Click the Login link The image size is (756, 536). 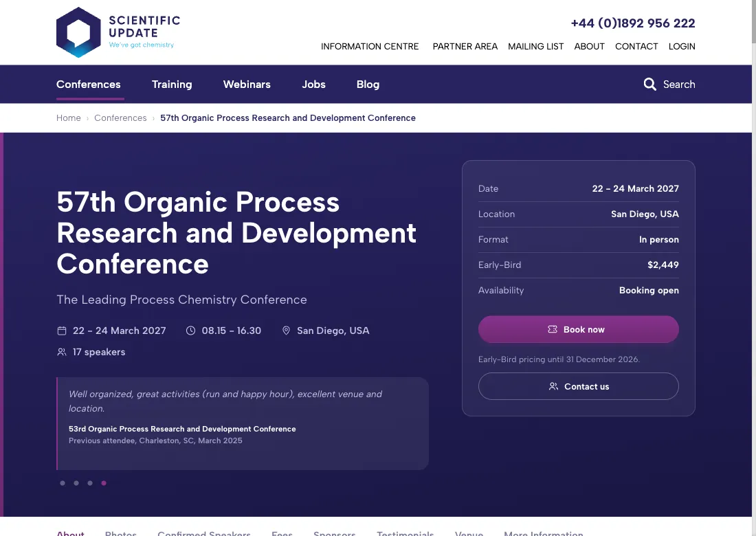[x=682, y=46]
